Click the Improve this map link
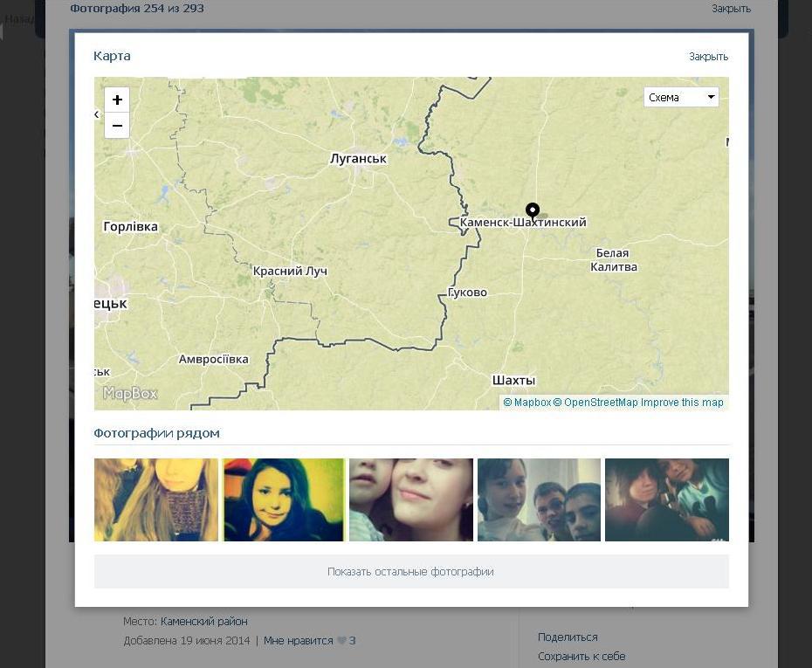The height and width of the screenshot is (668, 812). 682,403
